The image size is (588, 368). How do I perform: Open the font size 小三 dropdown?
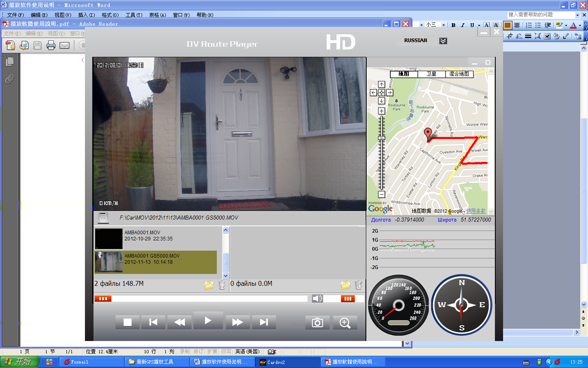pyautogui.click(x=444, y=25)
